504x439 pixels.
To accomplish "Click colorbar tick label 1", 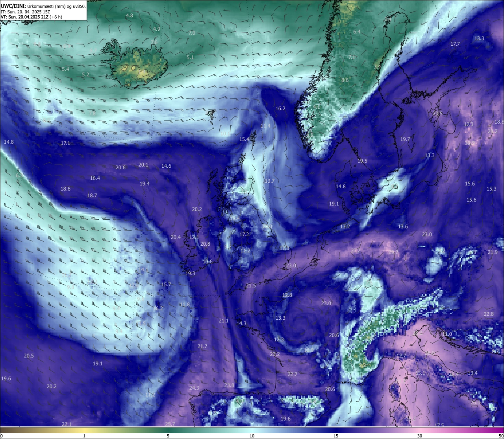I will coord(84,436).
